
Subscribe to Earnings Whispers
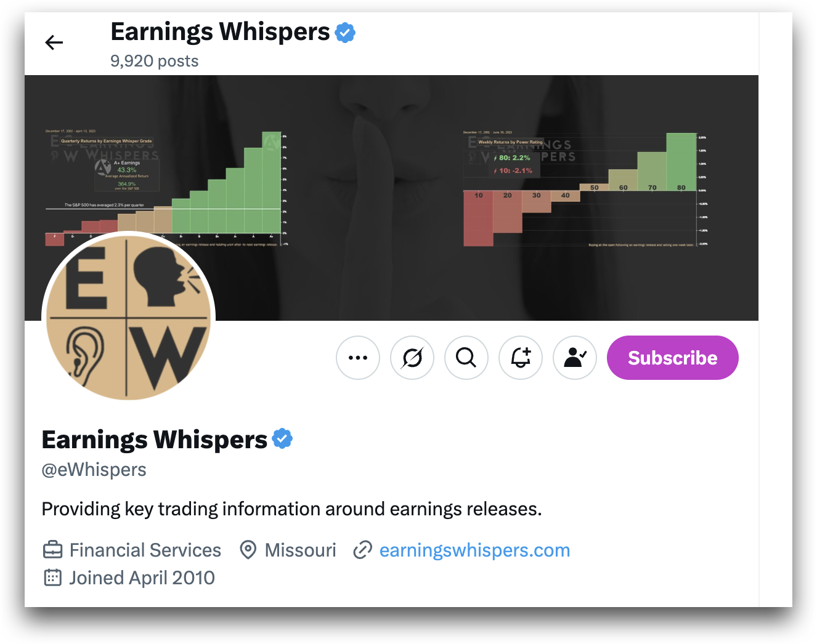tap(673, 358)
